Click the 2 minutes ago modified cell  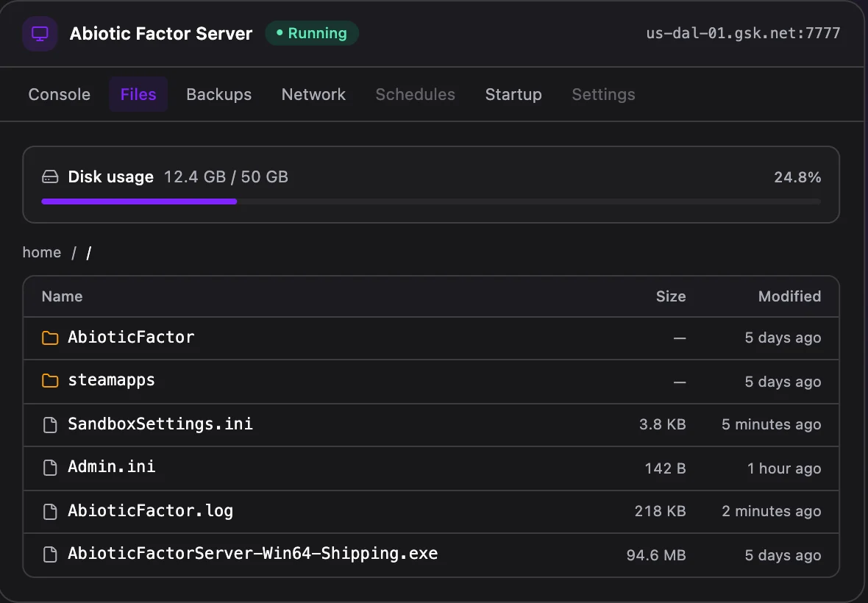(x=771, y=511)
